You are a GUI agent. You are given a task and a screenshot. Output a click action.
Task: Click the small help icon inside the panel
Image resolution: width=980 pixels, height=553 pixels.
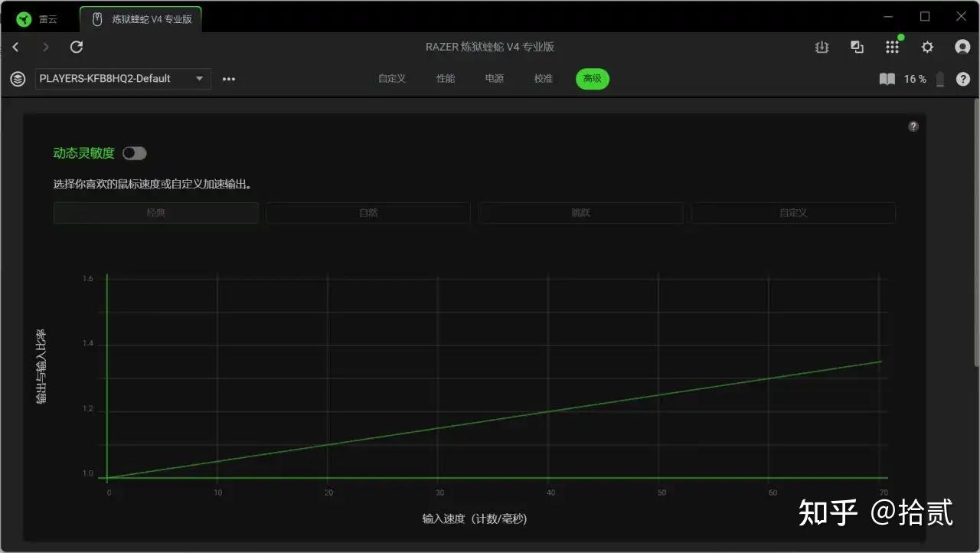tap(913, 126)
